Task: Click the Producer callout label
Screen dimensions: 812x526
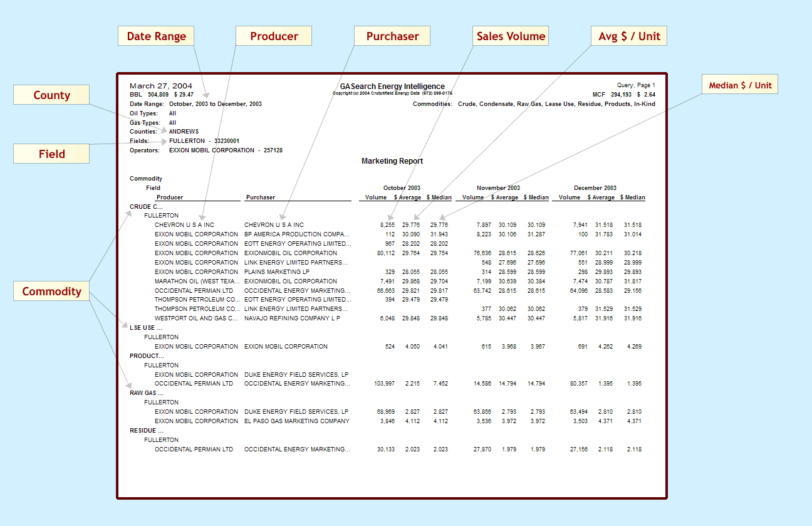Action: (x=273, y=36)
